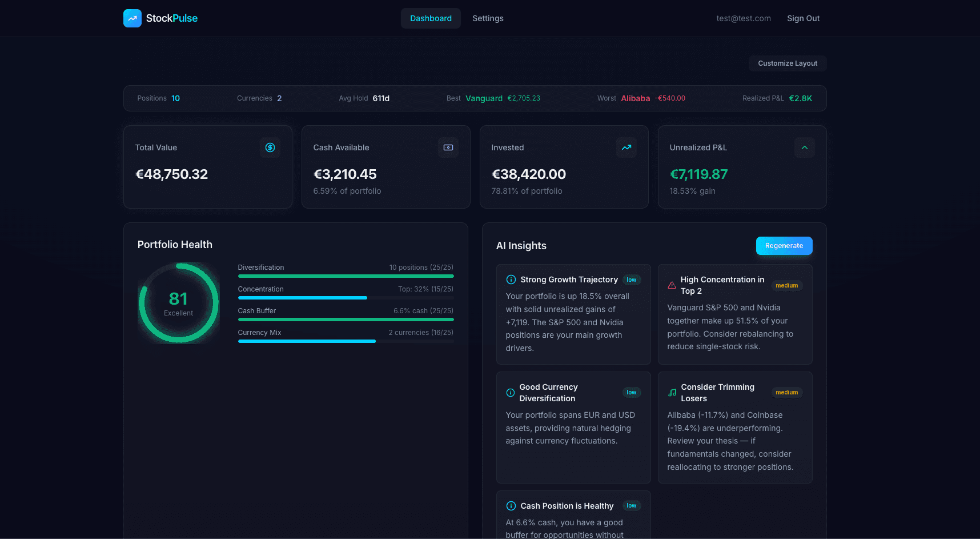Click info icon beside Strong Growth Trajectory
Viewport: 980px width, 539px height.
click(x=511, y=280)
